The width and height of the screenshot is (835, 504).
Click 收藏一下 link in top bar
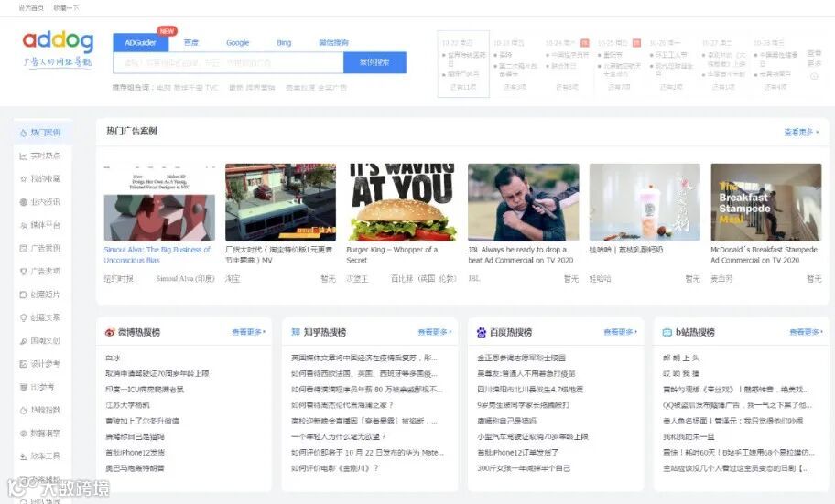click(x=67, y=7)
